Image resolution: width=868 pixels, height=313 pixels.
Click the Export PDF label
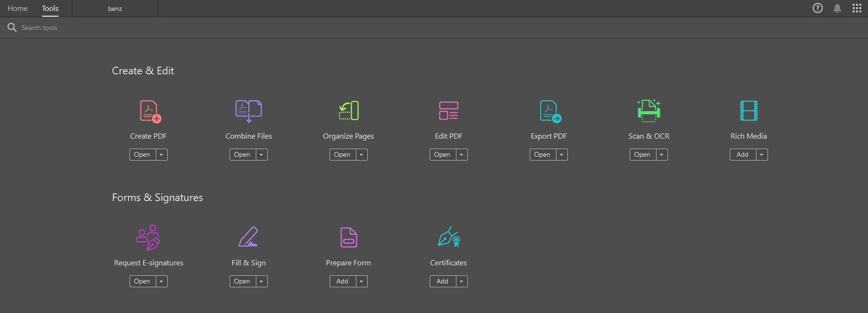[x=549, y=136]
